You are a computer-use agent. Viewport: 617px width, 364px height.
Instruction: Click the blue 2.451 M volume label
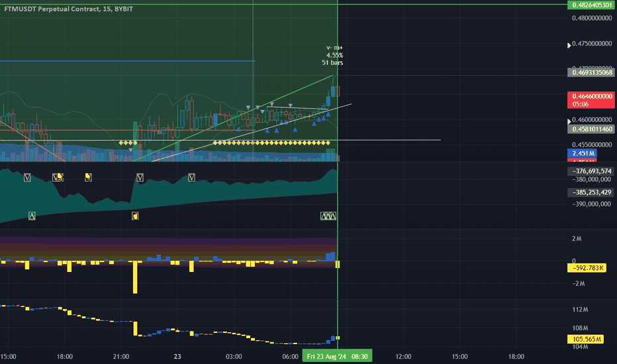(x=583, y=154)
